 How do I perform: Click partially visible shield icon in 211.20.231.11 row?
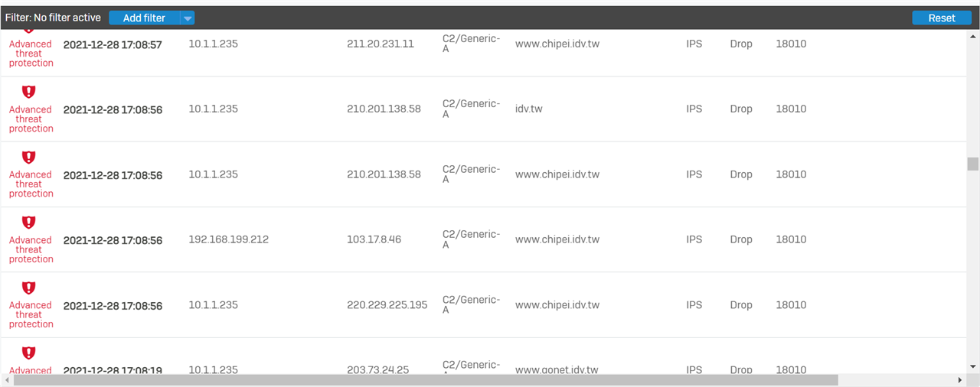click(28, 31)
